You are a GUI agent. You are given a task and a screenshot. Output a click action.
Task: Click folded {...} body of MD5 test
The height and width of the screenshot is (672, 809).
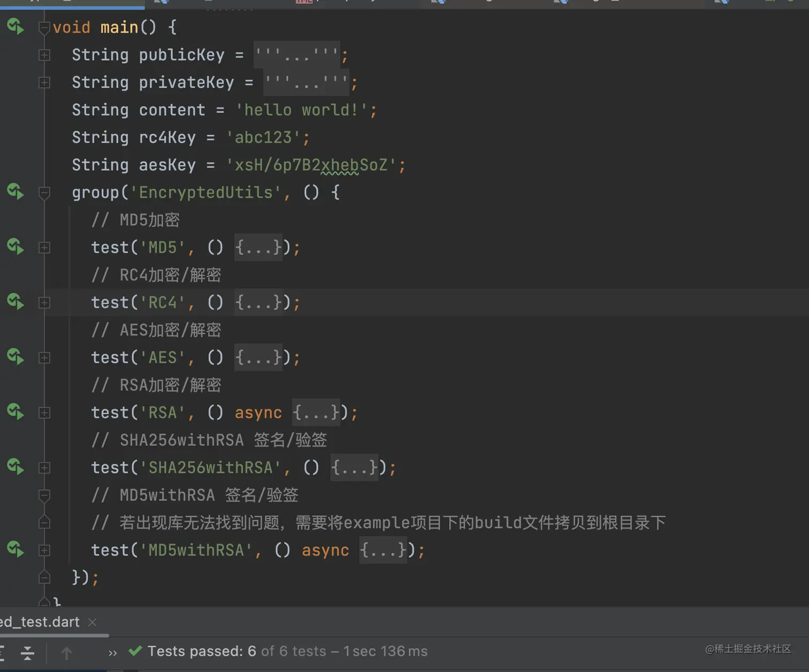click(x=258, y=247)
